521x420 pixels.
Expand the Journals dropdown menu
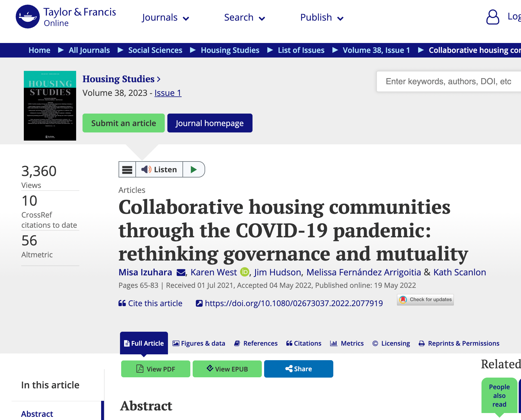[x=166, y=17]
